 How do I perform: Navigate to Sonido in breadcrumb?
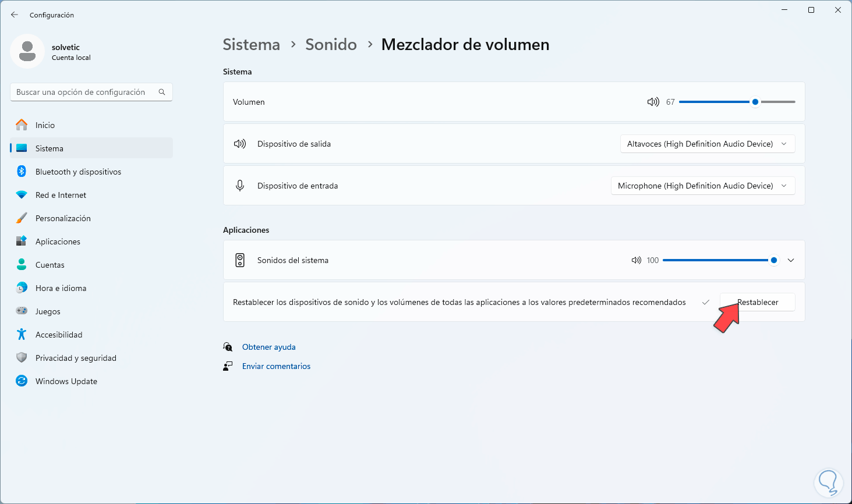click(331, 45)
